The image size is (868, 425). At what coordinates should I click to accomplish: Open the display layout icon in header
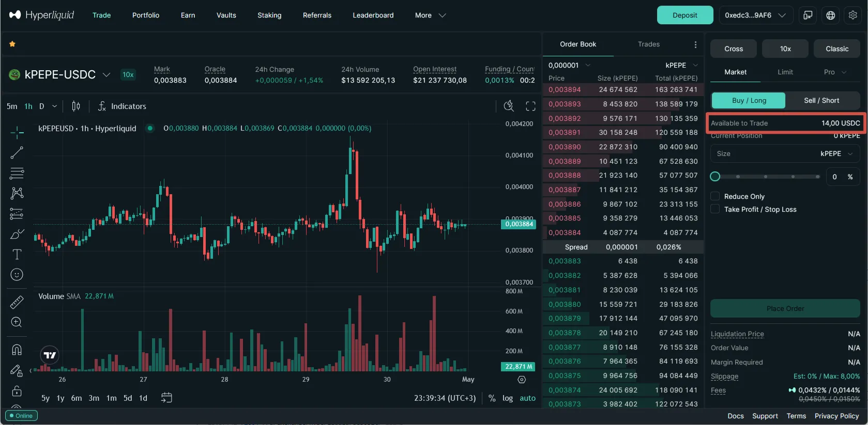point(808,15)
